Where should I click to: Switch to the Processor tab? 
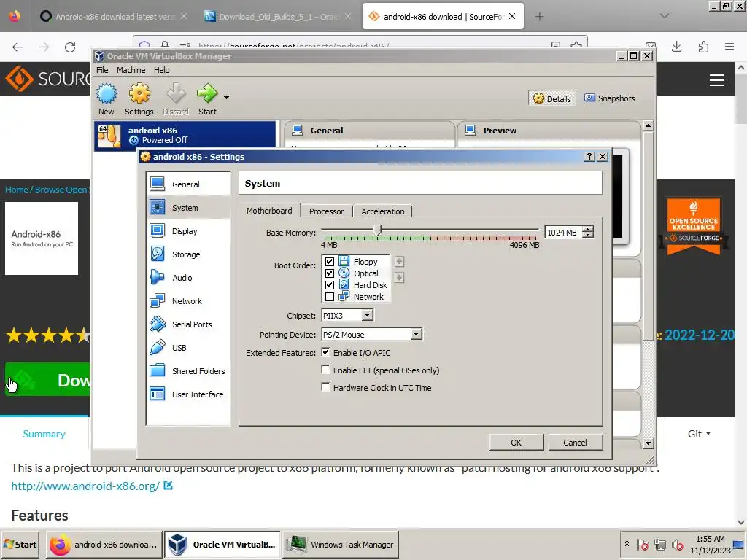click(x=326, y=211)
